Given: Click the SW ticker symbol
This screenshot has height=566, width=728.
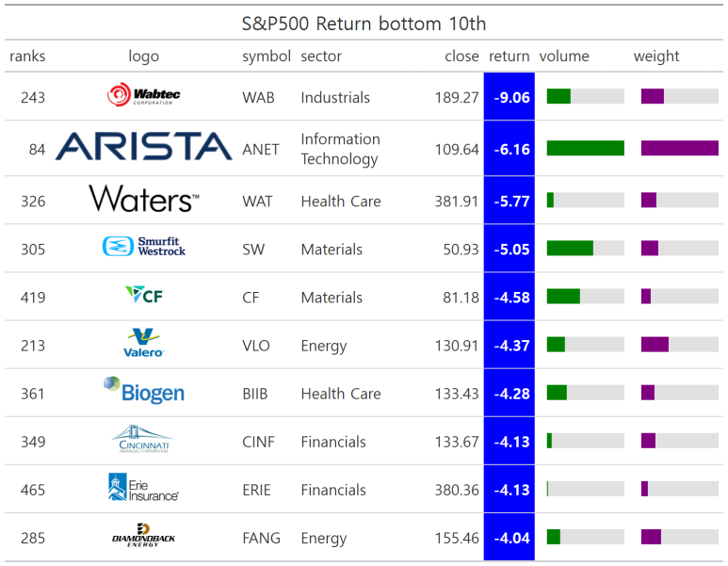Looking at the screenshot, I should pyautogui.click(x=253, y=250).
